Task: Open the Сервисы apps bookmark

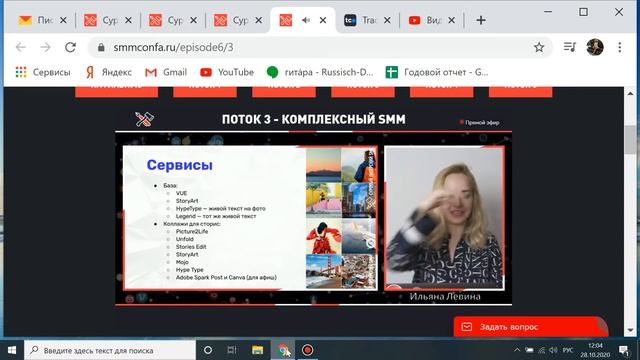Action: [43, 72]
